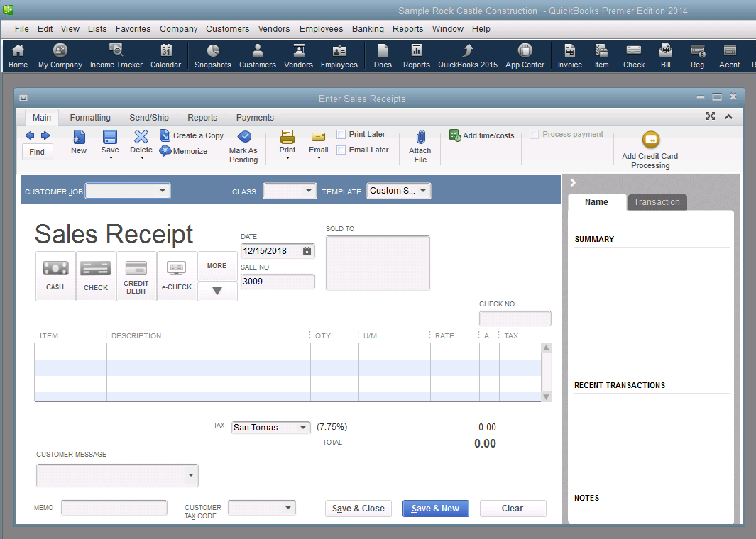Enable the Email Later checkbox
Image resolution: width=756 pixels, height=539 pixels.
341,150
